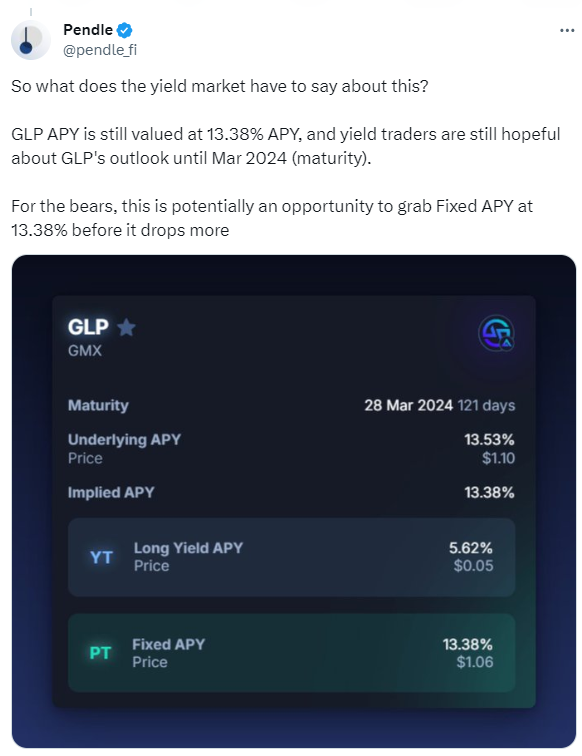
Task: Click the blue verified badge
Action: pyautogui.click(x=124, y=30)
